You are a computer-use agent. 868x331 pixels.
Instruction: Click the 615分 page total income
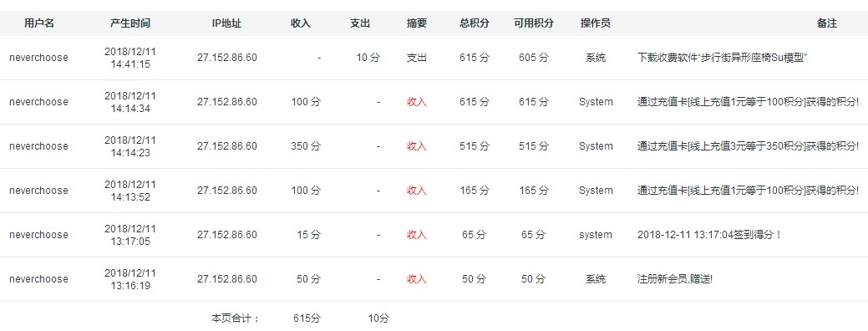[x=307, y=318]
